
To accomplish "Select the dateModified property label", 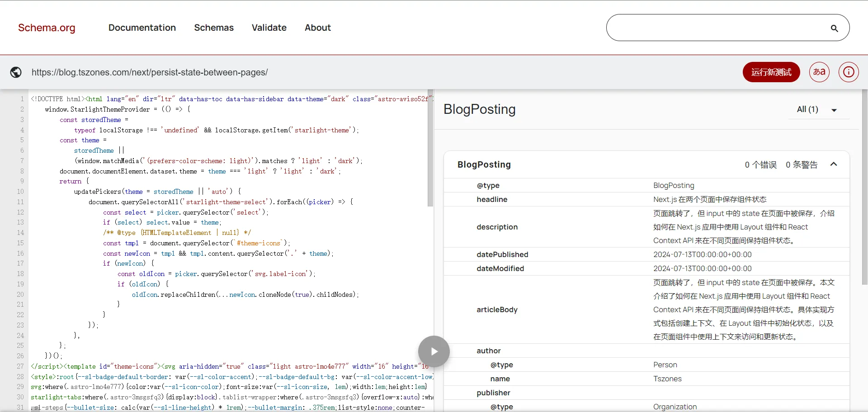I will 500,268.
